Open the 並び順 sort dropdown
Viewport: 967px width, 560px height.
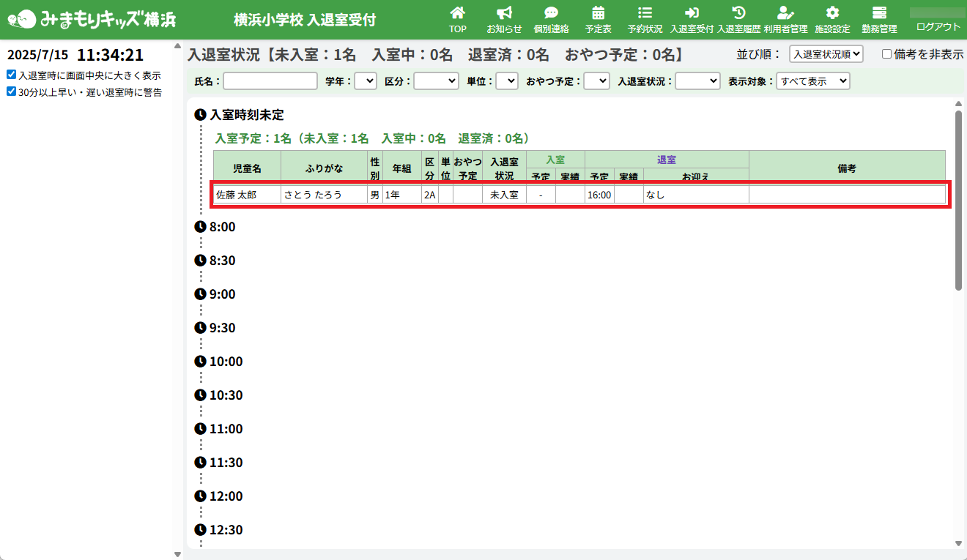(x=826, y=53)
